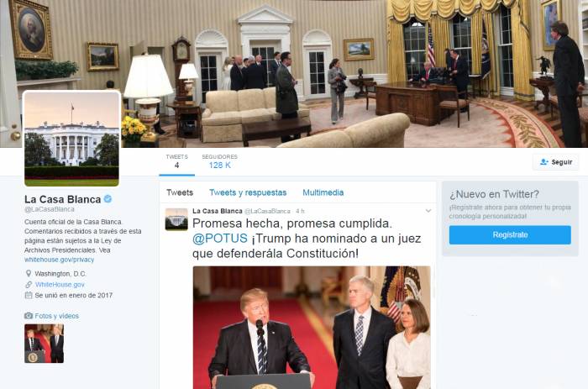588x389 pixels.
Task: Open the large White House profile picture
Action: tap(71, 139)
